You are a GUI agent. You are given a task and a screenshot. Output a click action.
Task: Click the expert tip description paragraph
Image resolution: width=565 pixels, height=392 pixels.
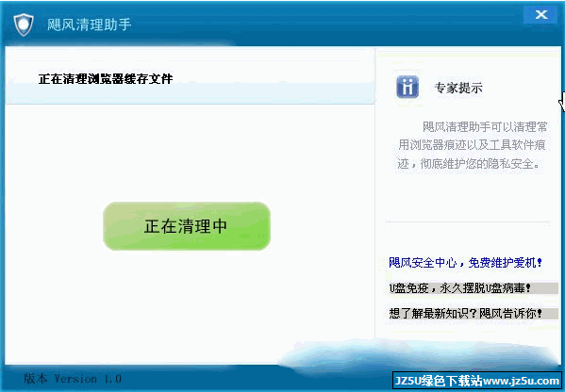click(472, 145)
